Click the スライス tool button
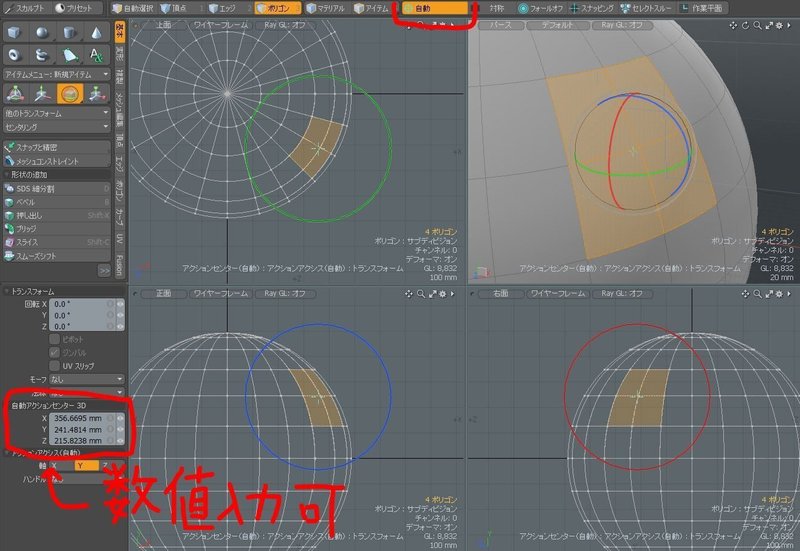The image size is (800, 551). (57, 242)
